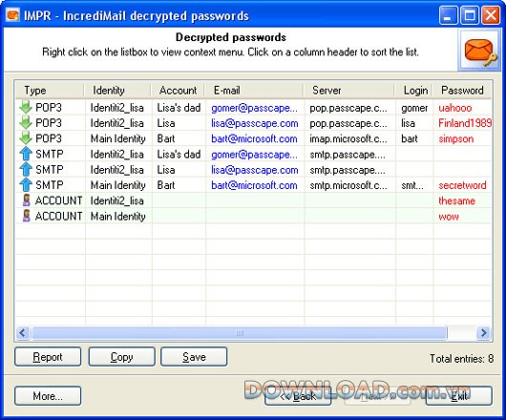Click the 'lisa' login cell
Viewport: 506px width, 420px height.
point(408,123)
